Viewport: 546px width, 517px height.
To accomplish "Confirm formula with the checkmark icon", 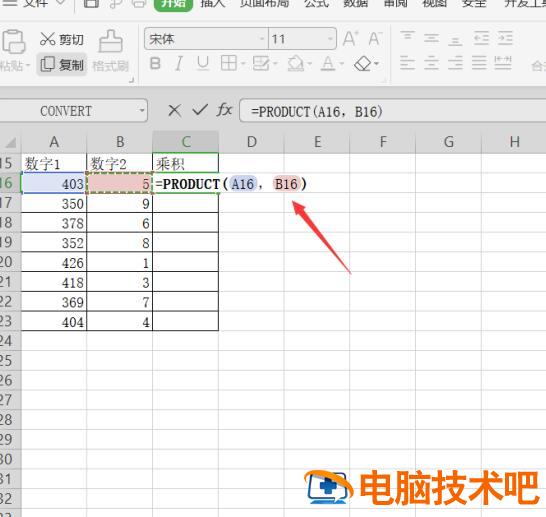I will [x=200, y=110].
